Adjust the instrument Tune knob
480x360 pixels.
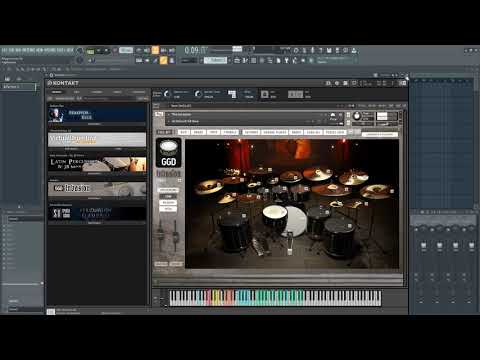tap(357, 116)
